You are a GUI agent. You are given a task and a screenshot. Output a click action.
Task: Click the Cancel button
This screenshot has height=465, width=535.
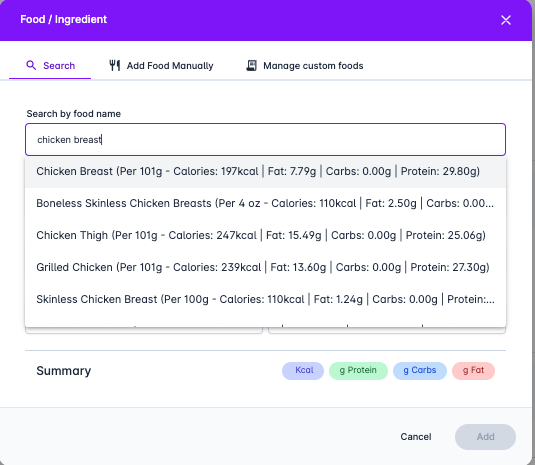(416, 437)
